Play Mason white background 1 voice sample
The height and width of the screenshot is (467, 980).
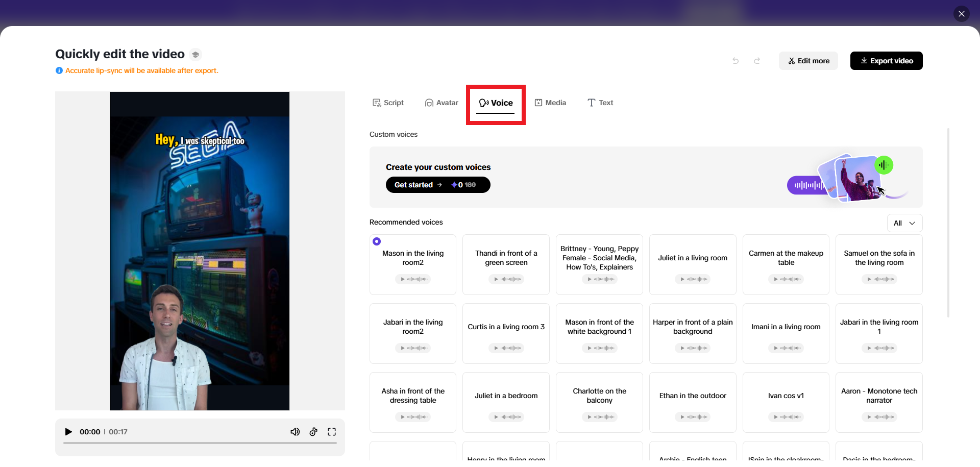tap(600, 348)
